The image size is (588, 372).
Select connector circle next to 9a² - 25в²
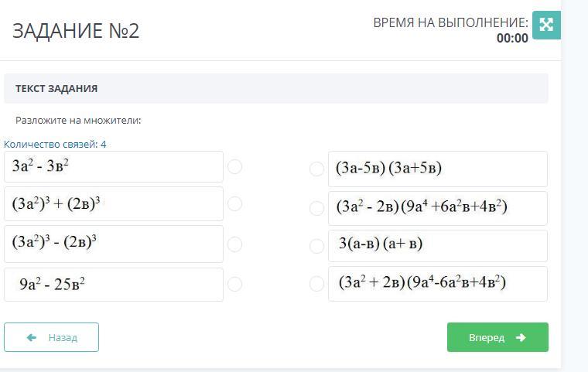click(235, 284)
